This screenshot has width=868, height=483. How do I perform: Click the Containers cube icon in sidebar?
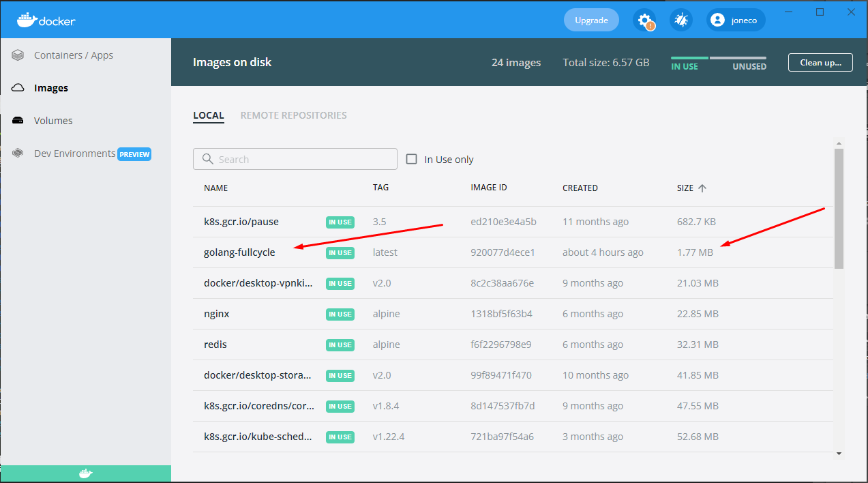[x=18, y=55]
